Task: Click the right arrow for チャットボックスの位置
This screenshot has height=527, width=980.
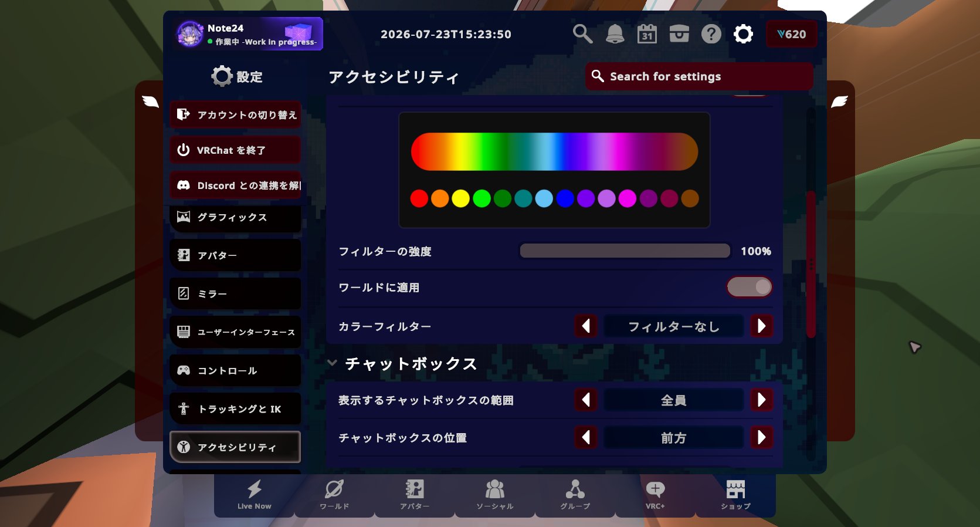Action: point(761,437)
